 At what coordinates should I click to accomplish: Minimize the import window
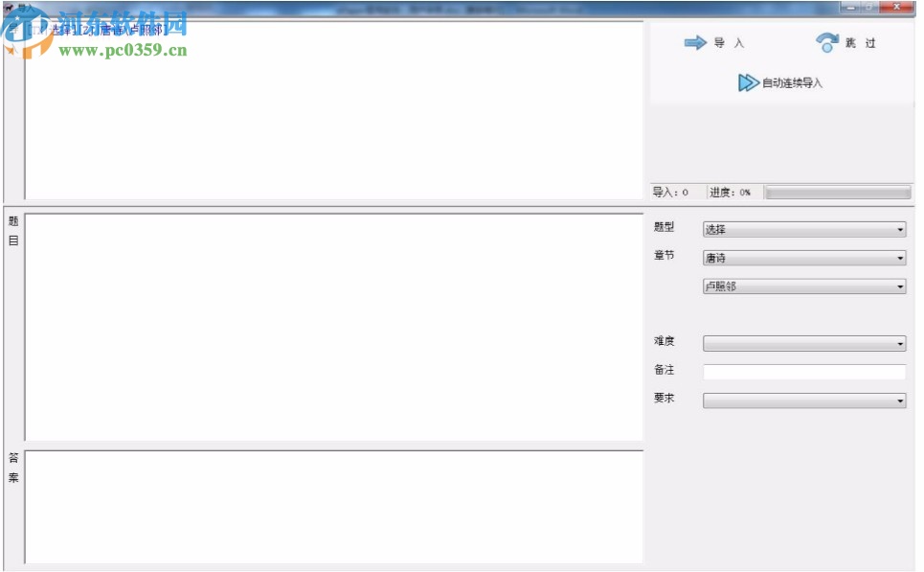[x=849, y=7]
